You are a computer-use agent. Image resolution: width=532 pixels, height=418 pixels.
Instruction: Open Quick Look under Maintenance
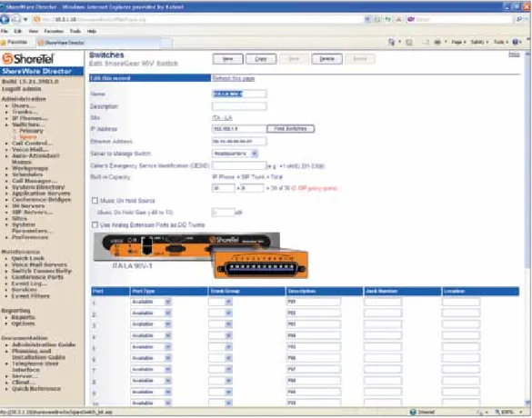pos(28,258)
